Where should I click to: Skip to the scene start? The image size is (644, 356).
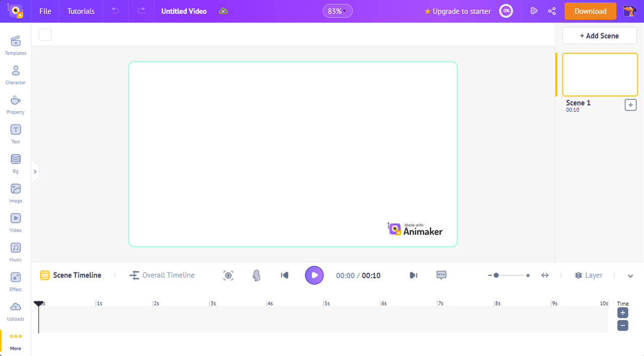[285, 275]
